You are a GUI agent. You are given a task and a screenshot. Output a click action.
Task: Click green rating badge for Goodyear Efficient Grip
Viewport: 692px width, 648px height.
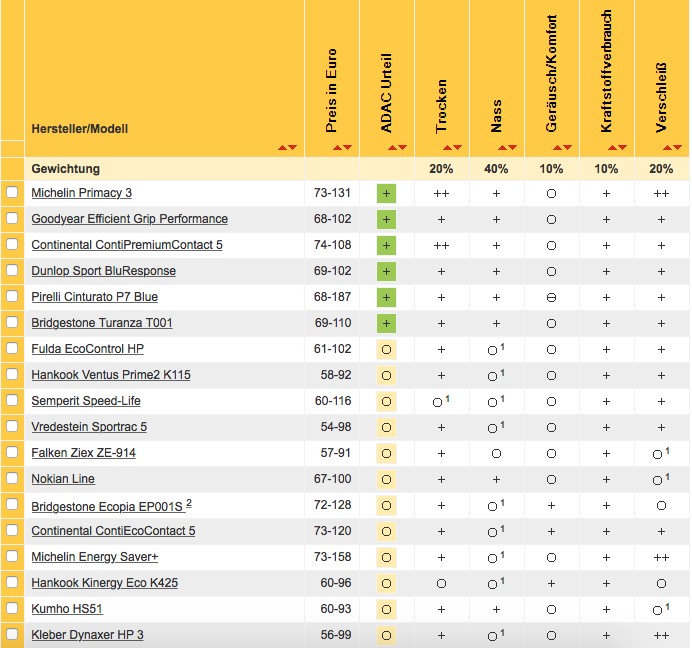tap(386, 219)
